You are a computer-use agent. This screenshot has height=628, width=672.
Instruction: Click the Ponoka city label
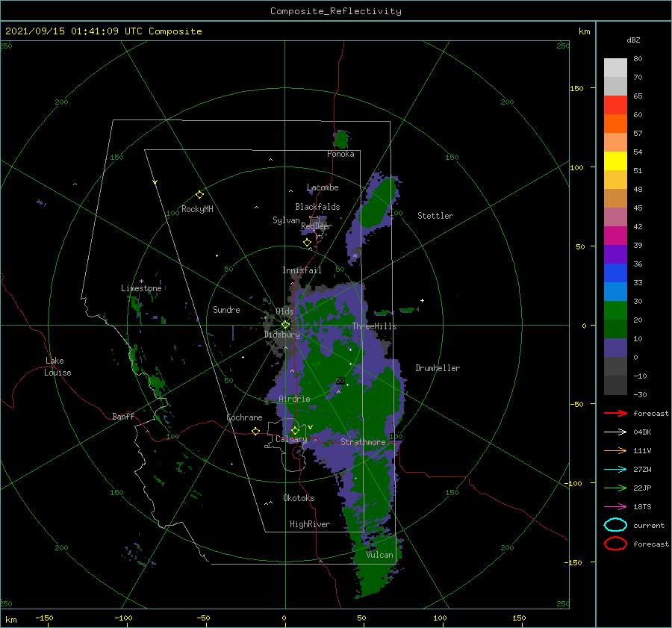(x=340, y=154)
